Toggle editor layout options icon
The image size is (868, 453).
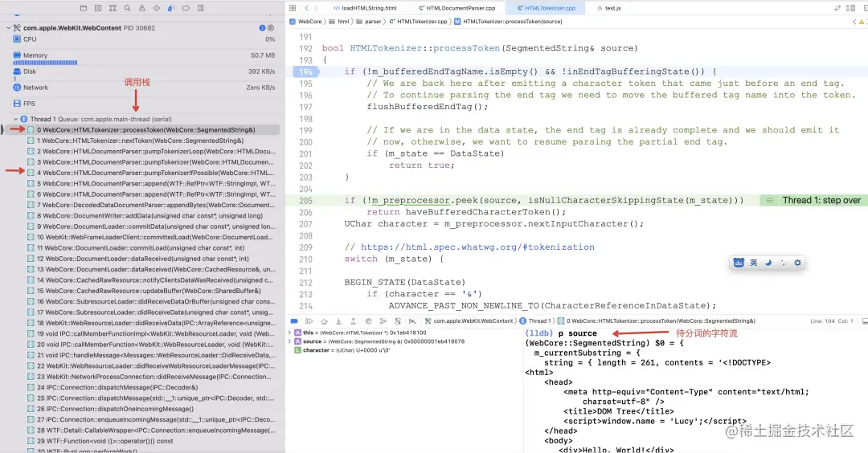851,8
